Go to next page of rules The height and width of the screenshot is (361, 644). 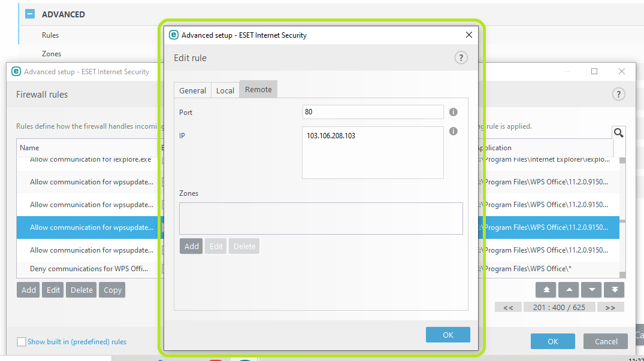(x=610, y=307)
